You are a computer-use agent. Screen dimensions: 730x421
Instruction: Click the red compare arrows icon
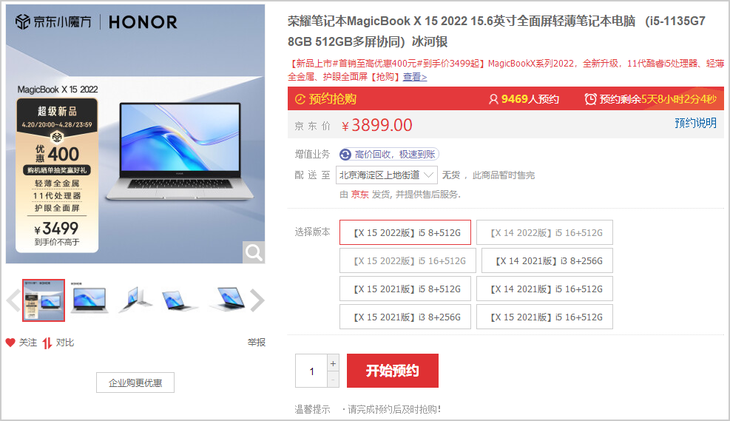[47, 343]
